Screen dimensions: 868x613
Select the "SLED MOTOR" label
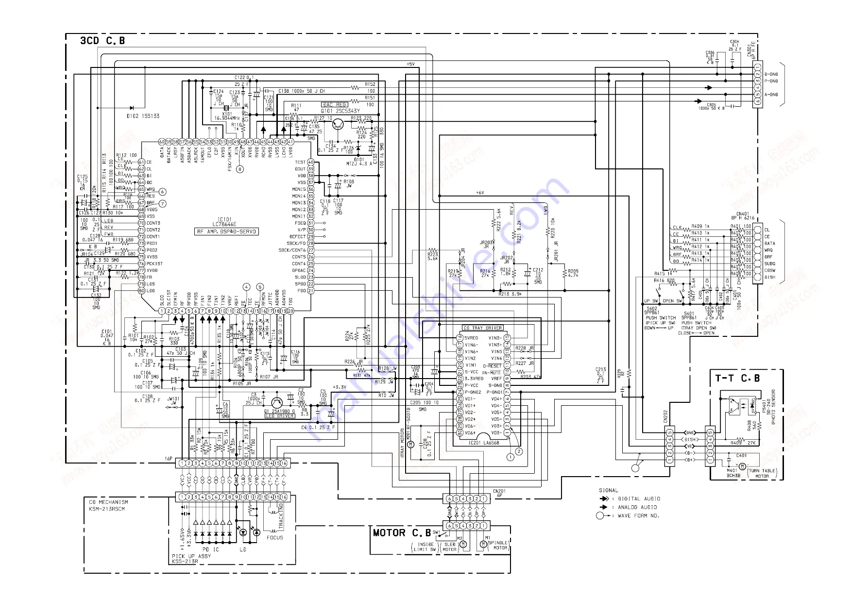click(450, 547)
